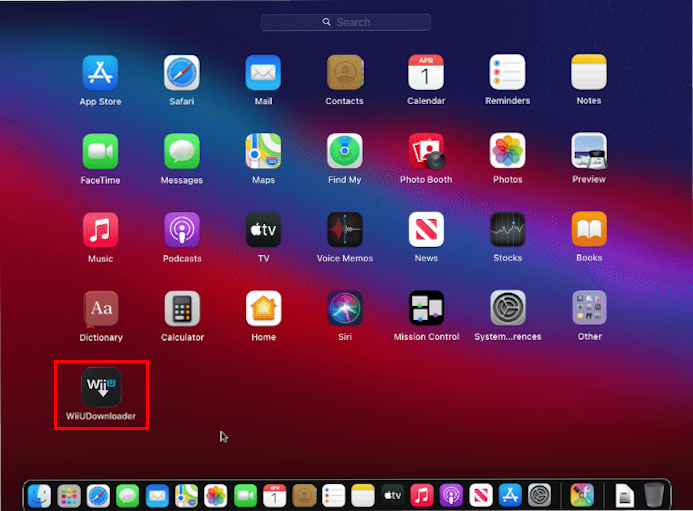Activate Siri from Launchpad

click(345, 308)
